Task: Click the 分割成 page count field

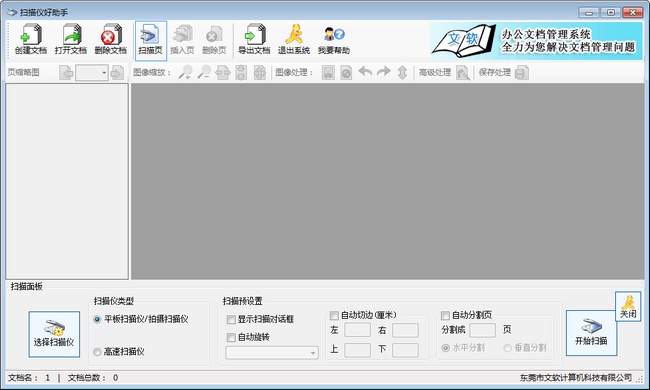Action: coord(483,330)
